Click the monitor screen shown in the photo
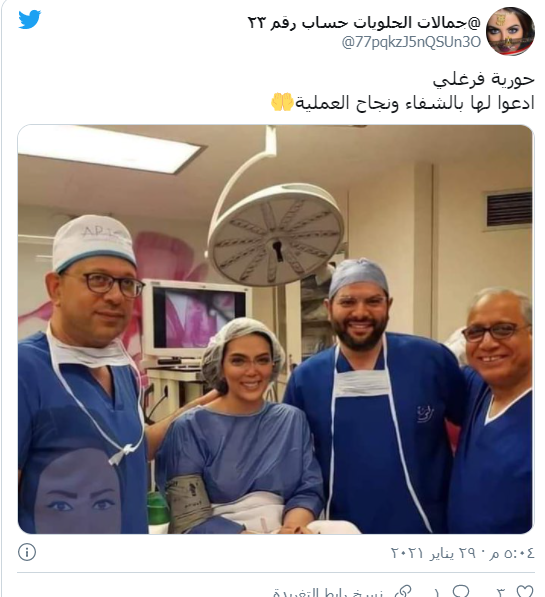The image size is (545, 597). 198,319
